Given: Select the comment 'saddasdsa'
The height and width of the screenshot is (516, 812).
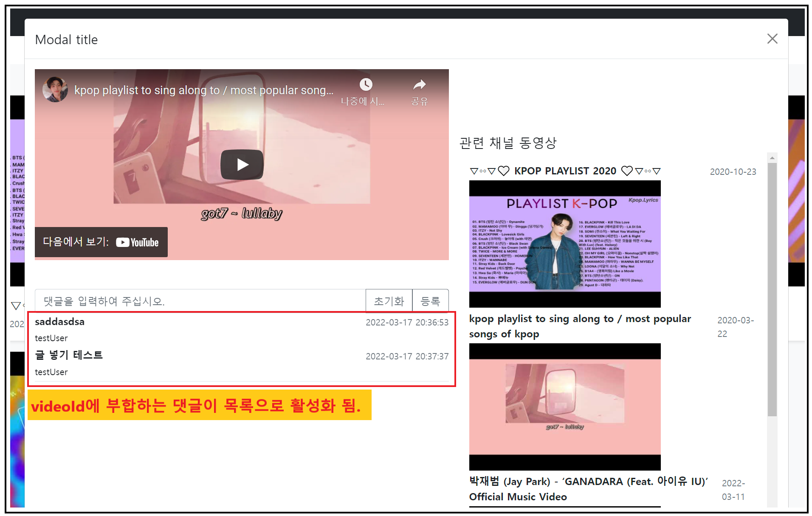Looking at the screenshot, I should pos(59,322).
